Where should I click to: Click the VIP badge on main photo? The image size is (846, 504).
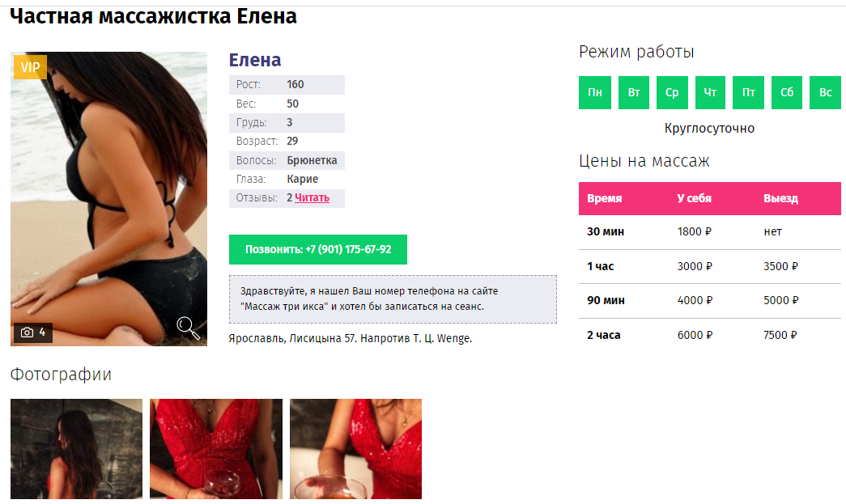[30, 67]
